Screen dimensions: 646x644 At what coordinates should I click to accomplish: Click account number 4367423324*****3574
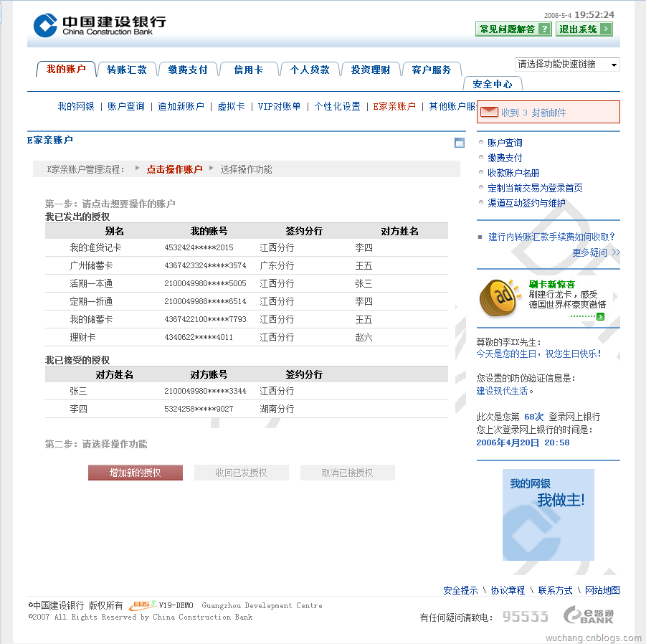[x=205, y=266]
